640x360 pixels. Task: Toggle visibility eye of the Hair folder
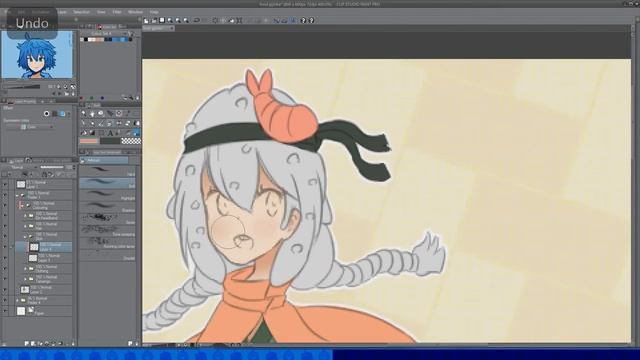point(5,226)
